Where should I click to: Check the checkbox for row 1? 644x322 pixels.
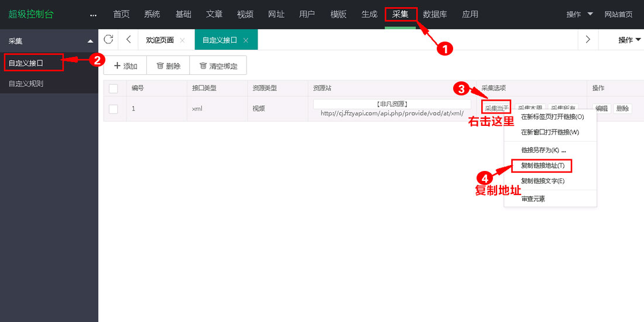[x=114, y=109]
